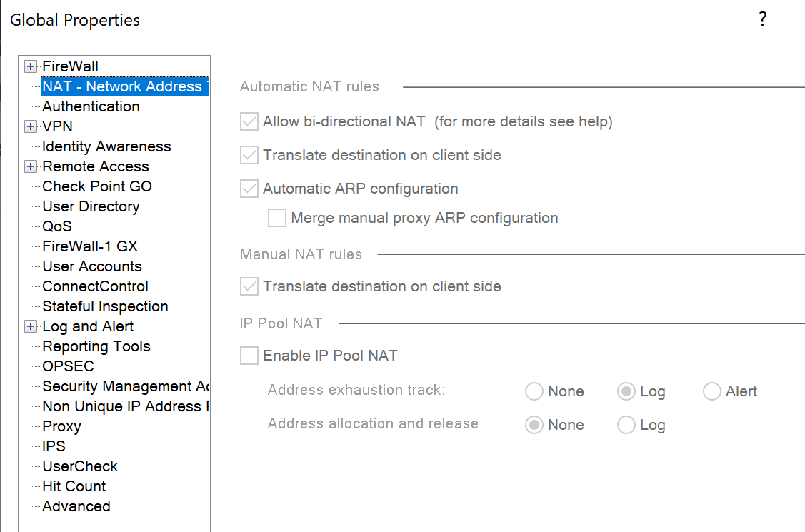Open Hit Count settings

coord(74,486)
